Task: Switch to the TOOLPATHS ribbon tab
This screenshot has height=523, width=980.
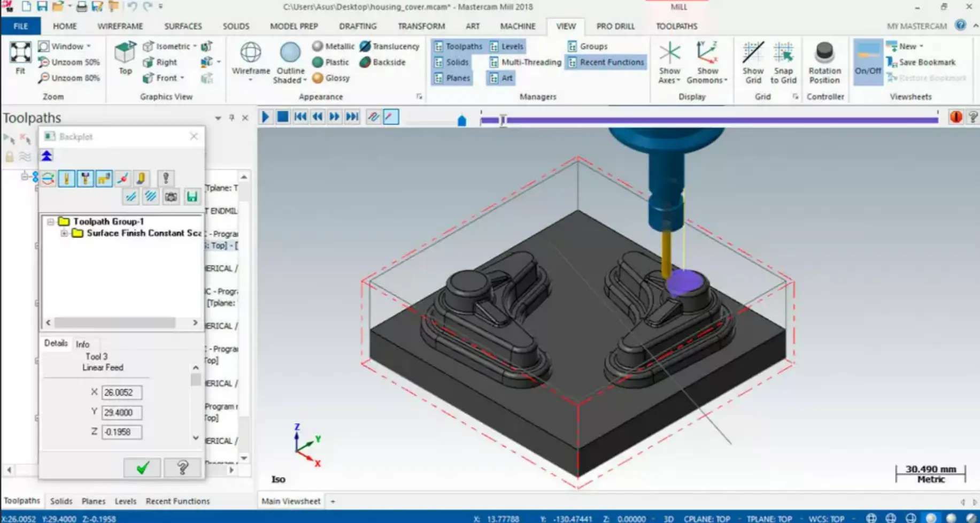Action: 676,26
